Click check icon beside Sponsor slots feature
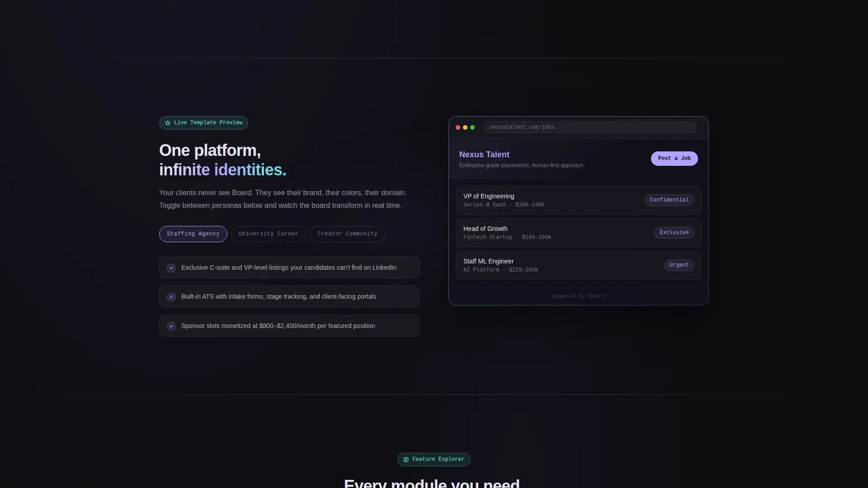 coord(171,326)
